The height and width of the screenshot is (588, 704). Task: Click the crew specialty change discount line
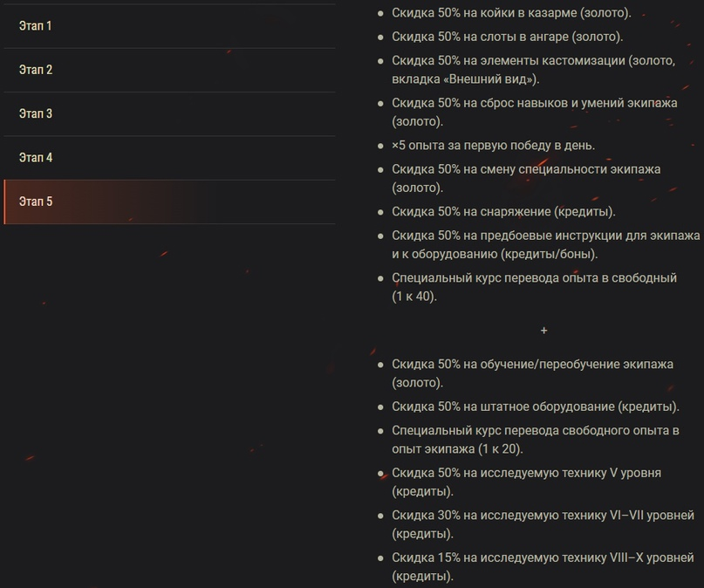(526, 177)
